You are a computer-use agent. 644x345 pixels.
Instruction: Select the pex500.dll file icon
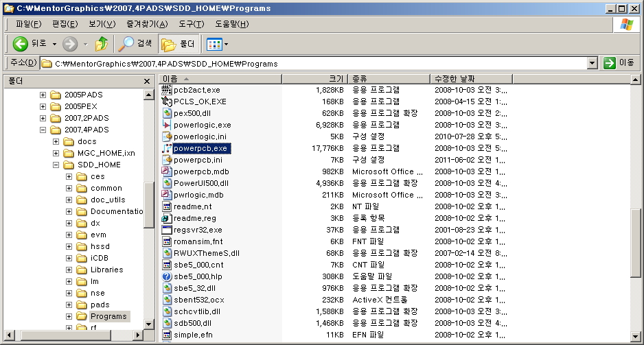click(166, 113)
